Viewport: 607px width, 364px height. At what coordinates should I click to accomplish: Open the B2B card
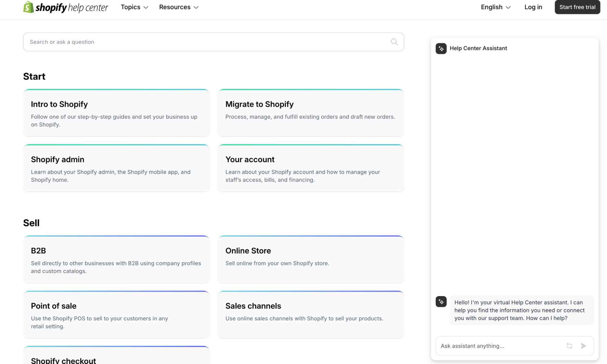pyautogui.click(x=116, y=259)
